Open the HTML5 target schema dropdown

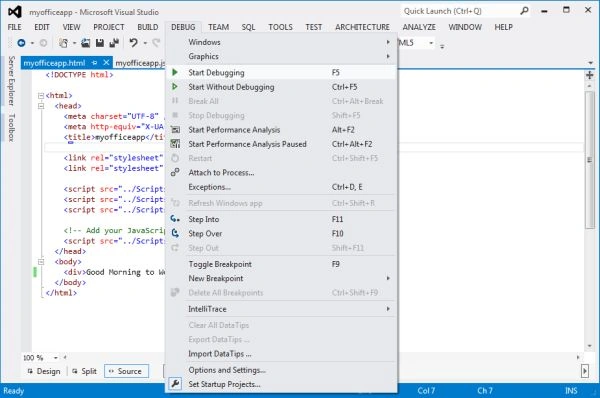(x=431, y=43)
